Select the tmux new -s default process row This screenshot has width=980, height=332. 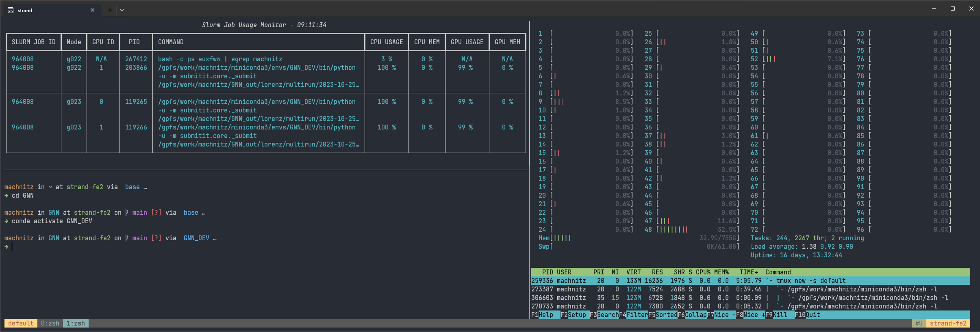[x=751, y=281]
